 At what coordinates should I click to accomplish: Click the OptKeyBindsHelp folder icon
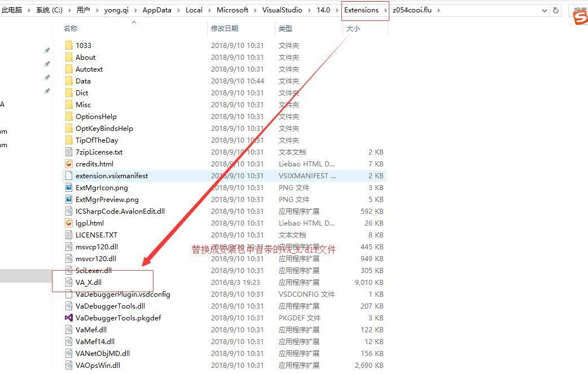(69, 129)
